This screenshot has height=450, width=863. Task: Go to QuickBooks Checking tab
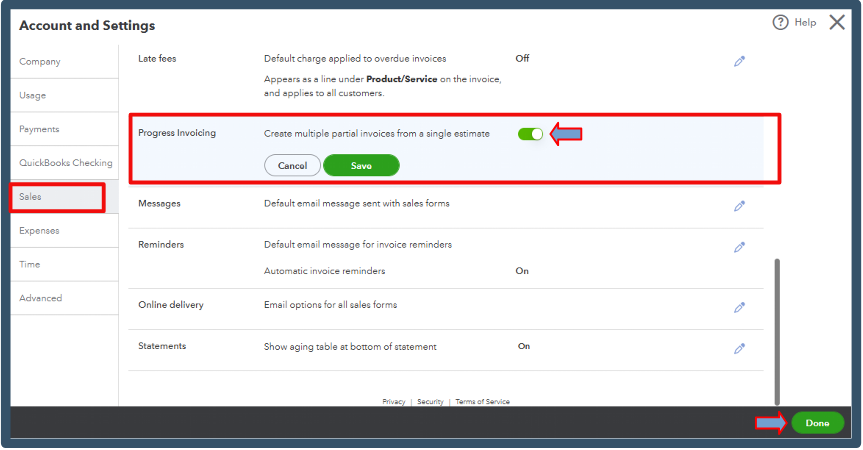tap(64, 163)
